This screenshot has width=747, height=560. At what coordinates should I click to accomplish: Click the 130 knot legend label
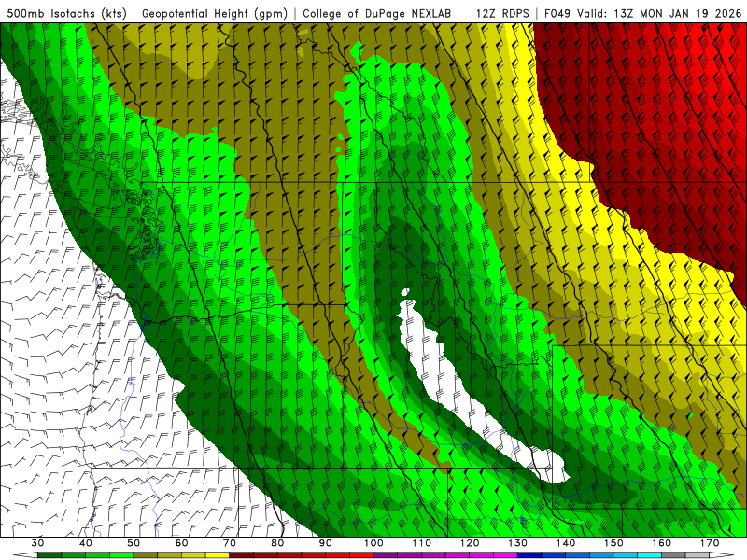(518, 543)
